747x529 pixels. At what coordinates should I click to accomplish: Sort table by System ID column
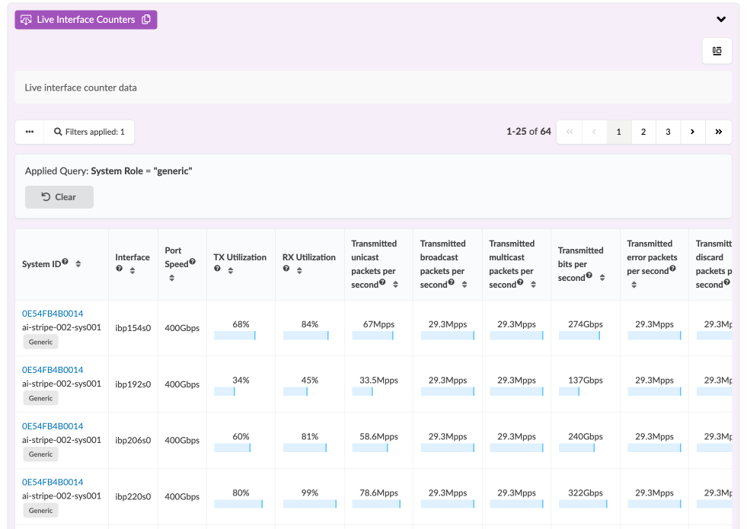pos(78,264)
